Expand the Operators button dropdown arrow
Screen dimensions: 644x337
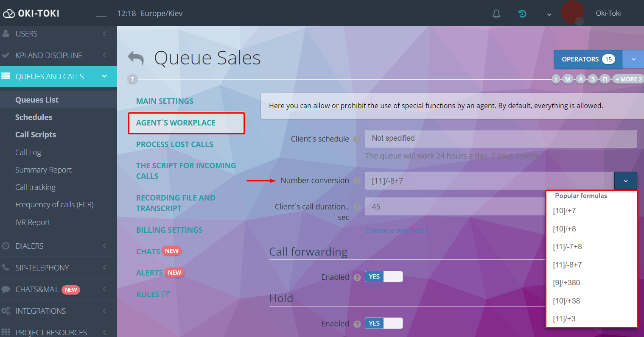click(633, 59)
